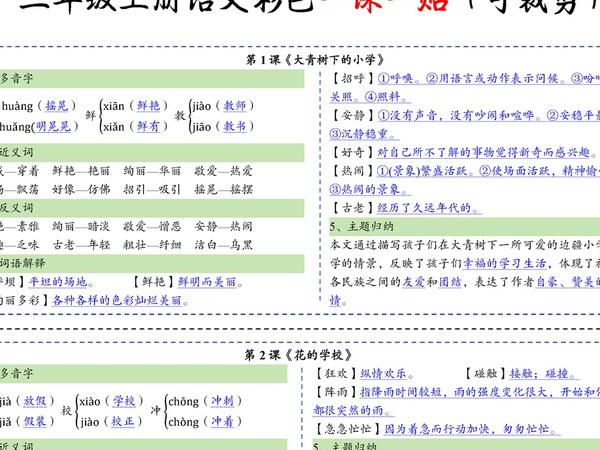Select the antonym pair 粗壮—纤细
Image resolution: width=600 pixels, height=450 pixels.
pyautogui.click(x=152, y=245)
